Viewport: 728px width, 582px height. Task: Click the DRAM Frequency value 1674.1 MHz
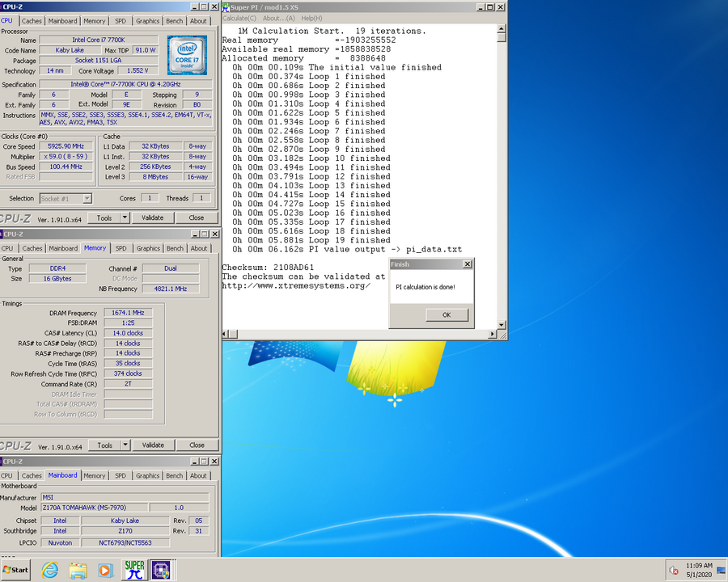[x=128, y=313]
